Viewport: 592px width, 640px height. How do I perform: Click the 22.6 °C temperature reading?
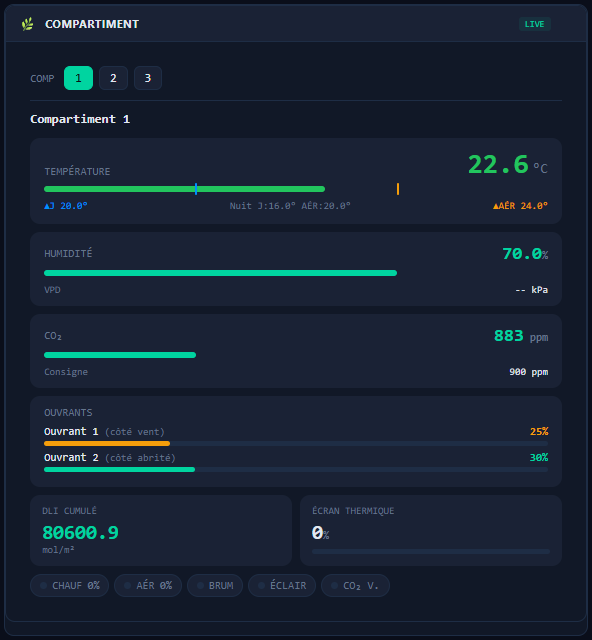click(507, 164)
